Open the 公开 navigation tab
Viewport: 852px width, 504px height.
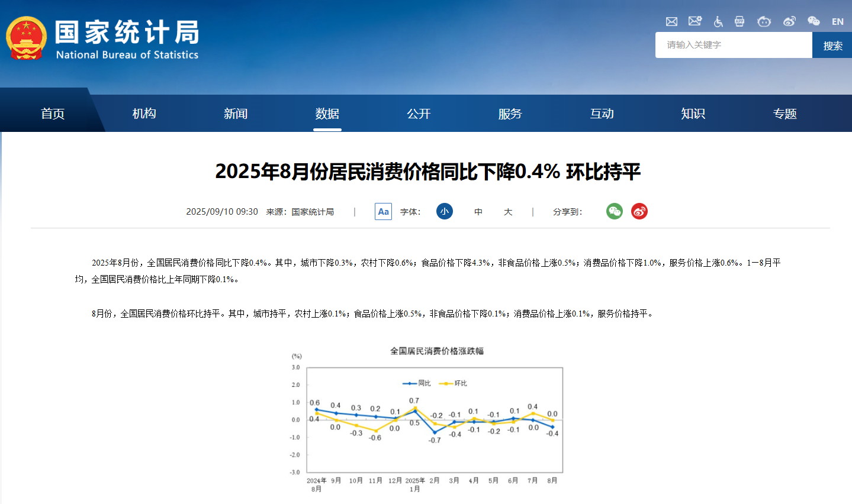click(419, 114)
